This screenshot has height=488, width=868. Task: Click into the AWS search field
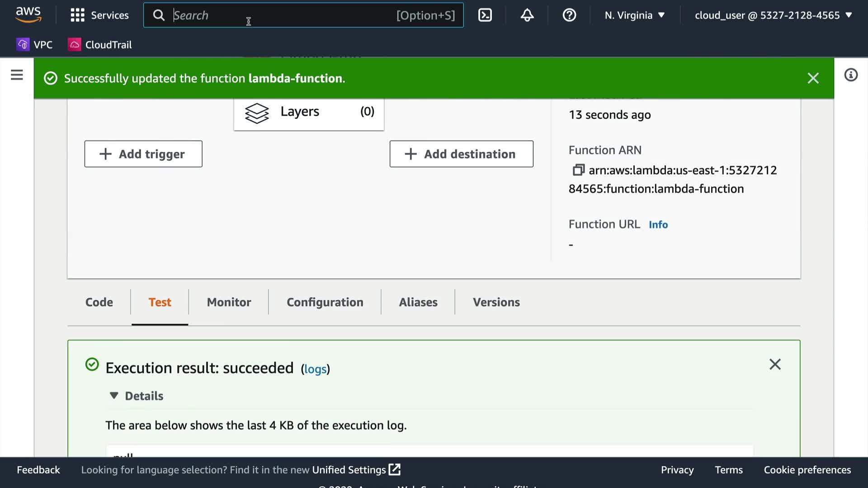280,15
